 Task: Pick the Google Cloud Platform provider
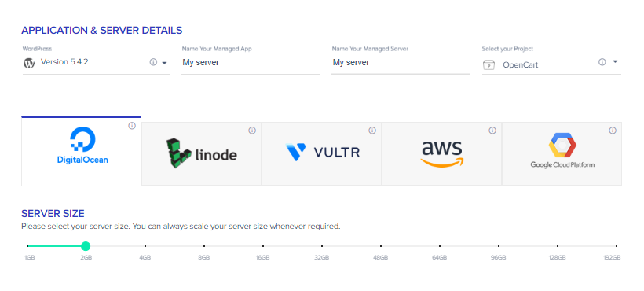coord(562,153)
